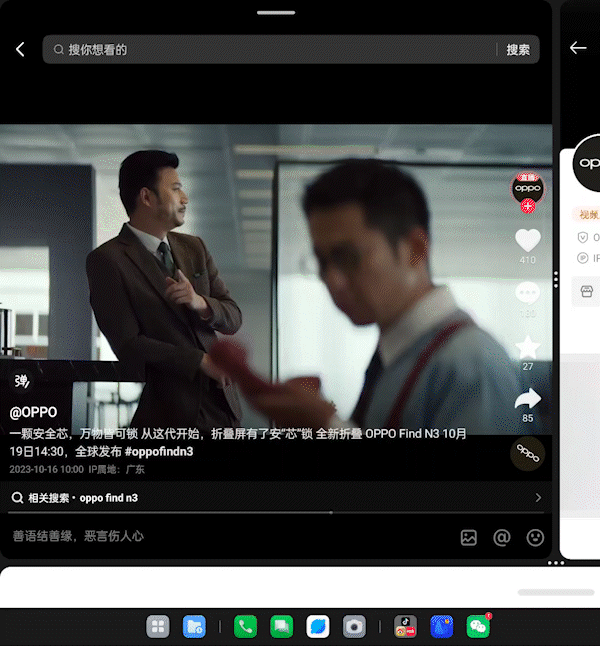Mention someone with the @ icon
This screenshot has height=646, width=600.
502,537
